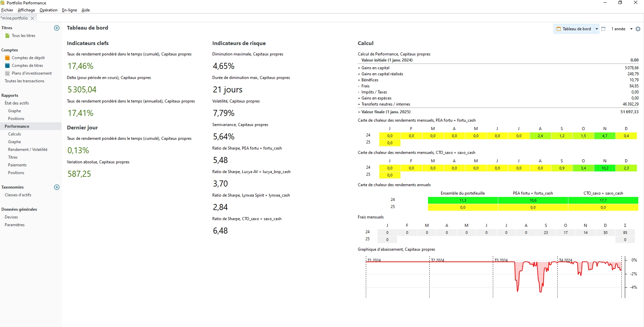Click the 17,46% cumulative return value
Screen dimensions: 644x327
click(81, 66)
